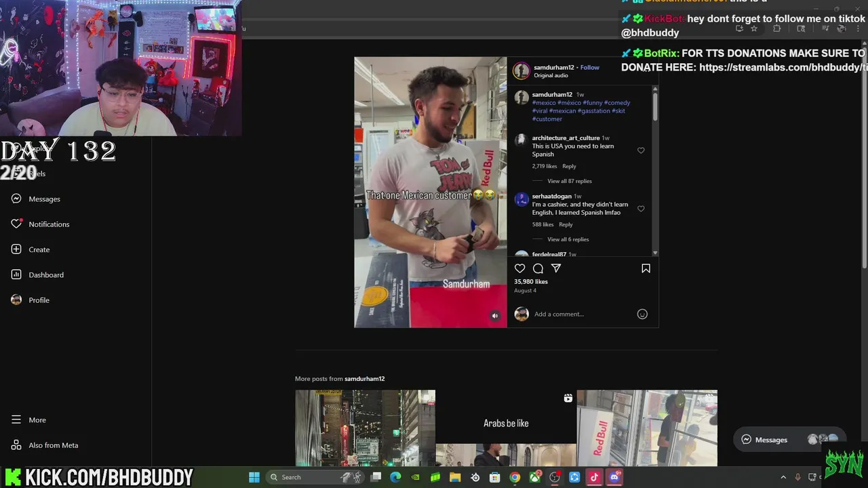Open the comment bubble icon under the post
The width and height of the screenshot is (868, 488).
[x=538, y=268]
